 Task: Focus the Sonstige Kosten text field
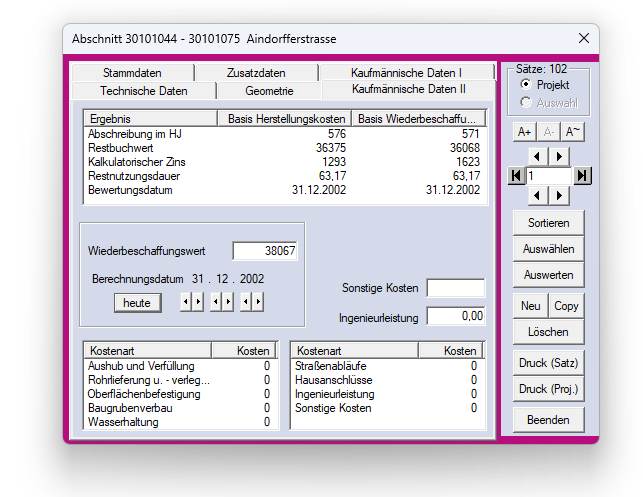(x=456, y=288)
